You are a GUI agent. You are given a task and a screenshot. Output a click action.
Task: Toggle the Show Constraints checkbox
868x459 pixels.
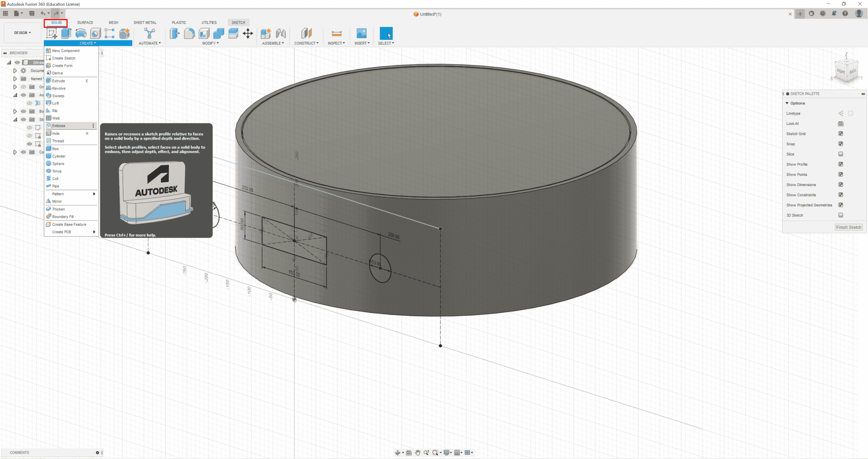(840, 195)
